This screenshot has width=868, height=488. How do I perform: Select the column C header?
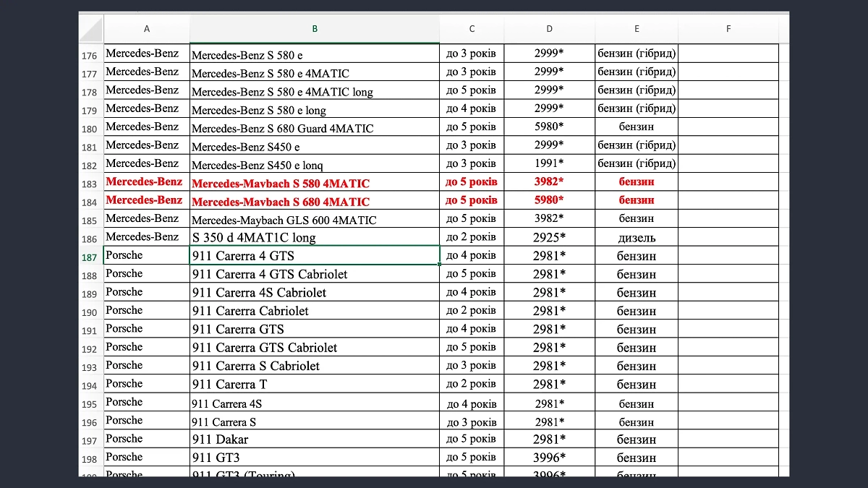tap(472, 29)
